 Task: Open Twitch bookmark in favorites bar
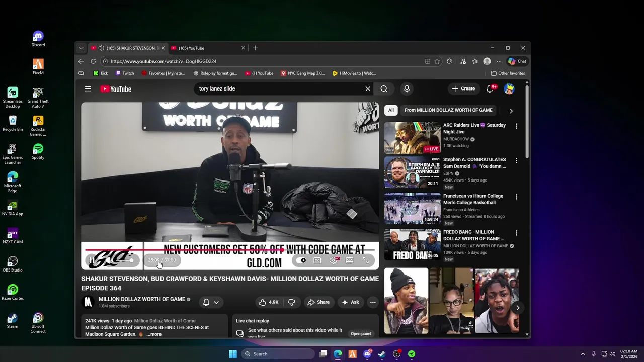click(x=125, y=73)
